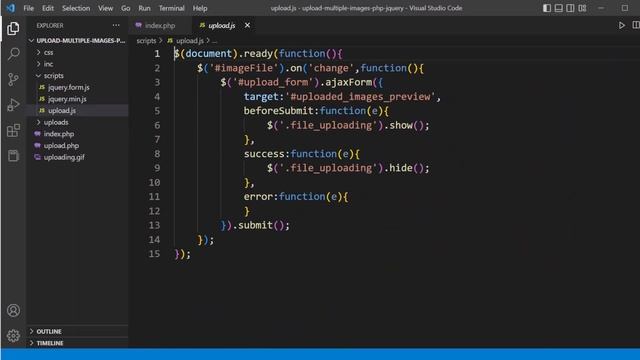The height and width of the screenshot is (360, 640).
Task: Click the VS Code logo icon
Action: [x=10, y=8]
